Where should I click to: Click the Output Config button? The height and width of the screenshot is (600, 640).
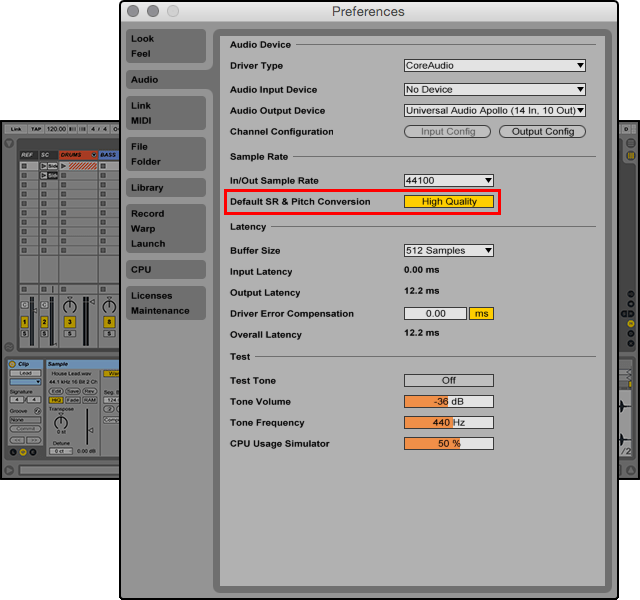[x=543, y=132]
